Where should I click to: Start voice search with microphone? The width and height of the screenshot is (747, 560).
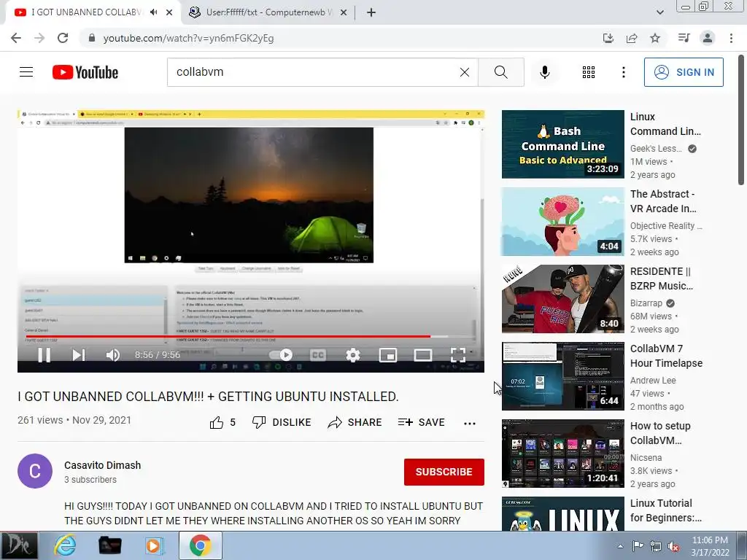545,72
